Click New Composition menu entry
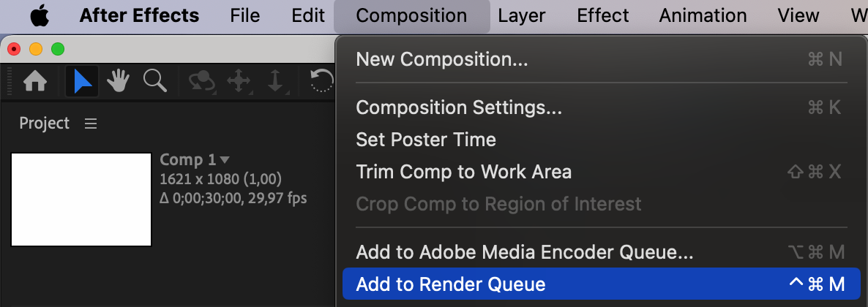Screen dimensions: 868x307 coord(441,59)
